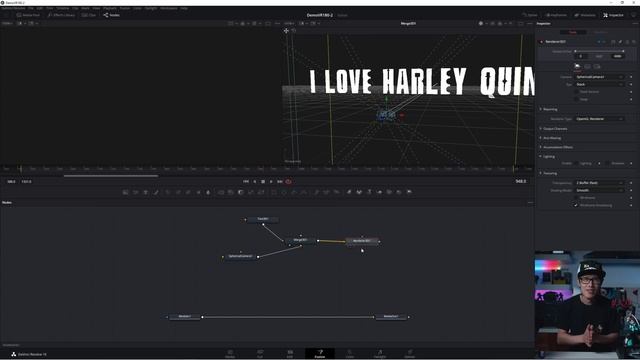Add a Spot Light node from the toolbar
Screen dimensions: 640x360
pos(399,192)
